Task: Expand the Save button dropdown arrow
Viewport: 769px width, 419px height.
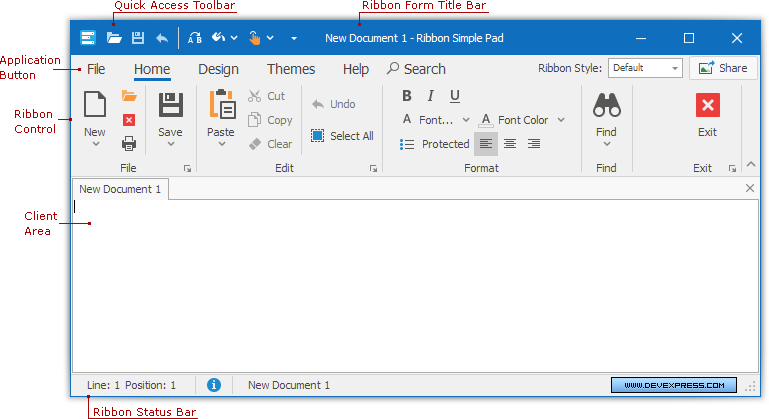Action: click(x=171, y=144)
